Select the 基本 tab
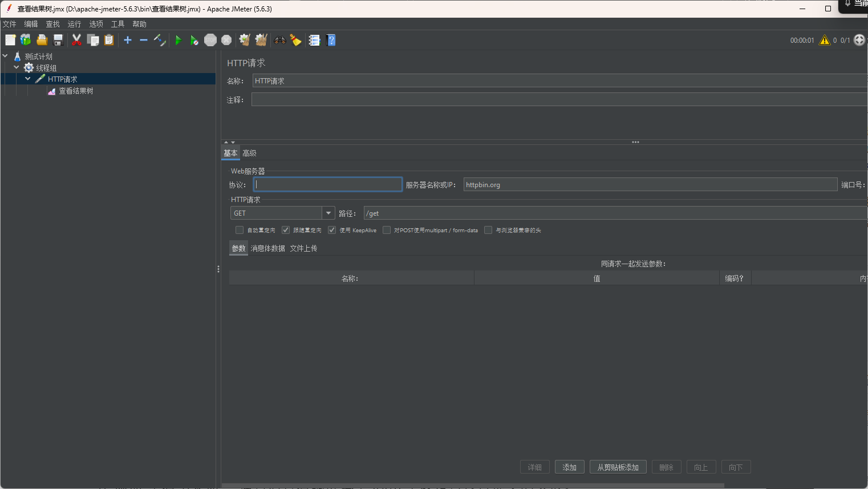The height and width of the screenshot is (489, 868). [x=230, y=153]
